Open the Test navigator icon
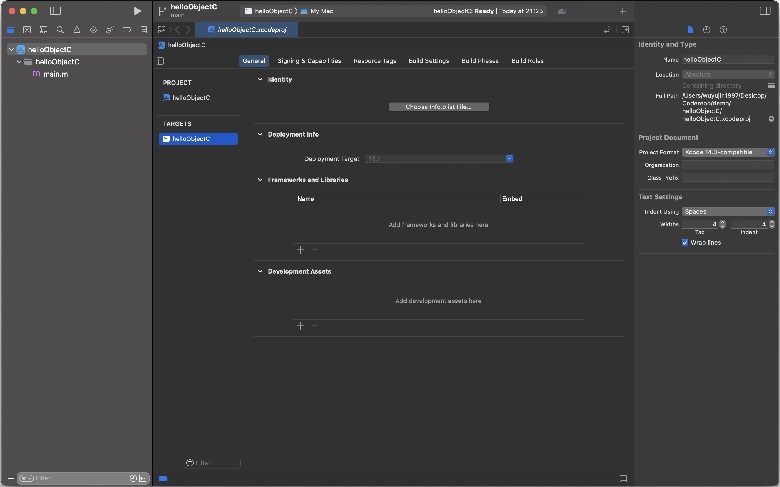 pos(93,30)
